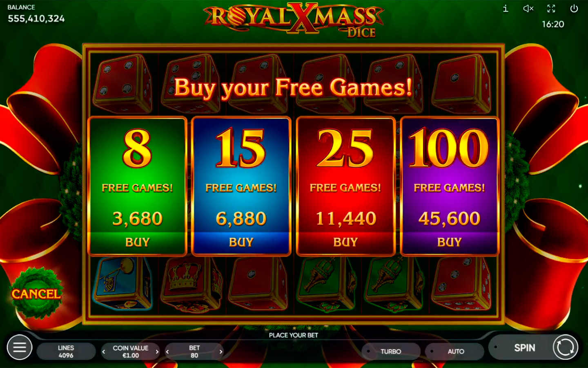Buy 100 free games for 45,600
The width and height of the screenshot is (588, 368).
point(450,242)
